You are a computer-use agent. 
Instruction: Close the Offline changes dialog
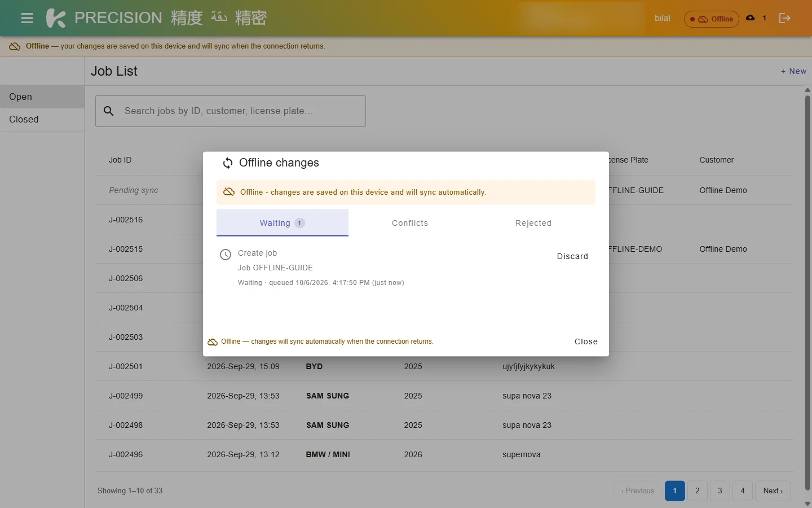[x=586, y=341]
